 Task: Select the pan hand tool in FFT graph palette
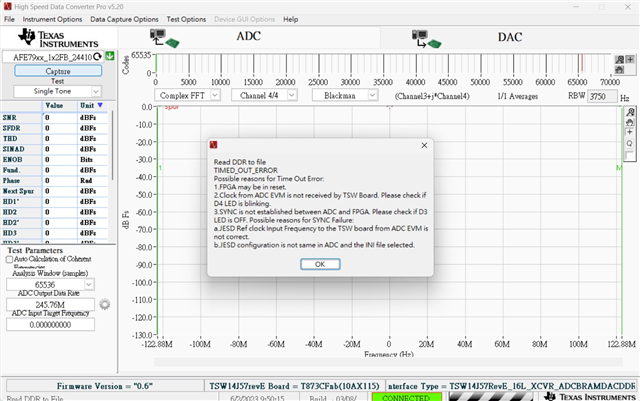630,122
